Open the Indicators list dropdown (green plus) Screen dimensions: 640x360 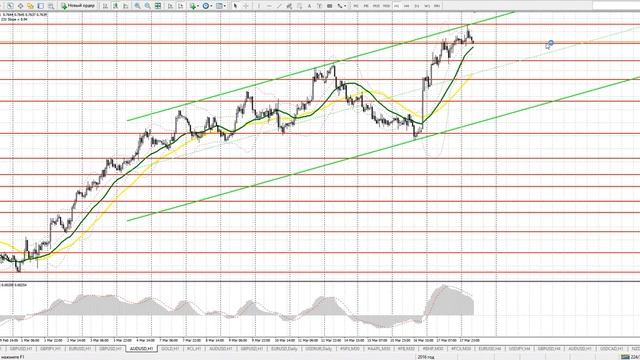(x=194, y=6)
